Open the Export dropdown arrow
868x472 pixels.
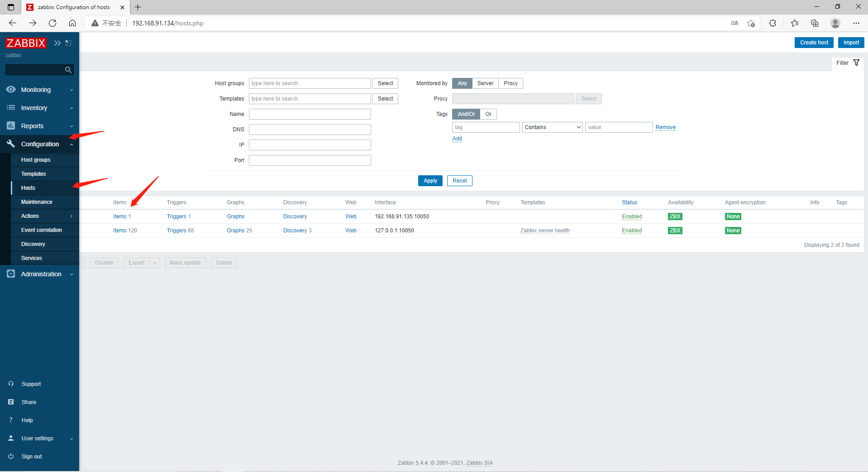tap(155, 263)
